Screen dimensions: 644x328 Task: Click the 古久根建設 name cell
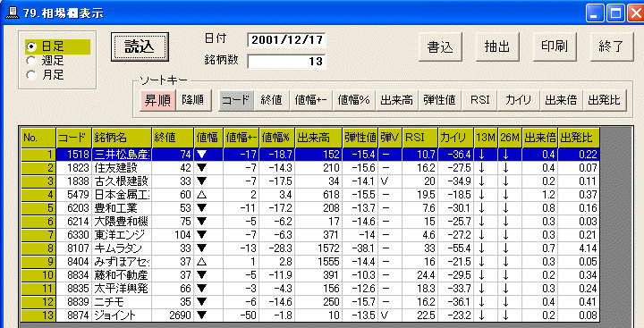pyautogui.click(x=122, y=181)
